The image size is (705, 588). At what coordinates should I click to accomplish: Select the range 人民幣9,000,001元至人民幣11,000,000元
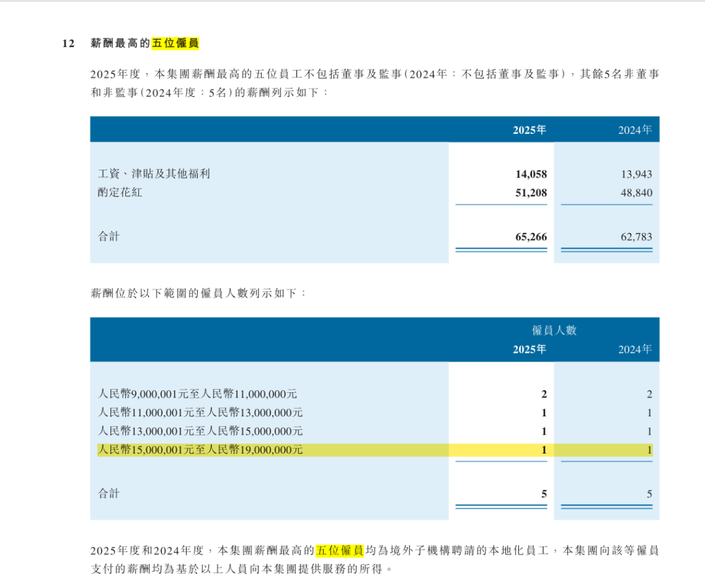coord(200,394)
